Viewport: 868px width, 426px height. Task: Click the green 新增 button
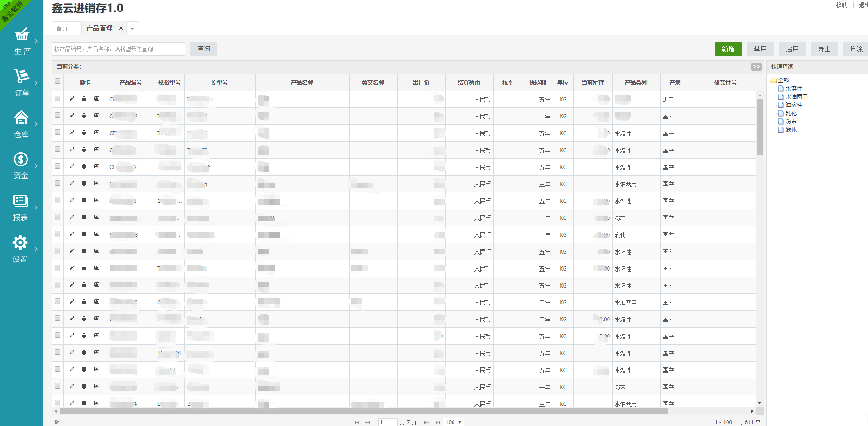pos(728,49)
